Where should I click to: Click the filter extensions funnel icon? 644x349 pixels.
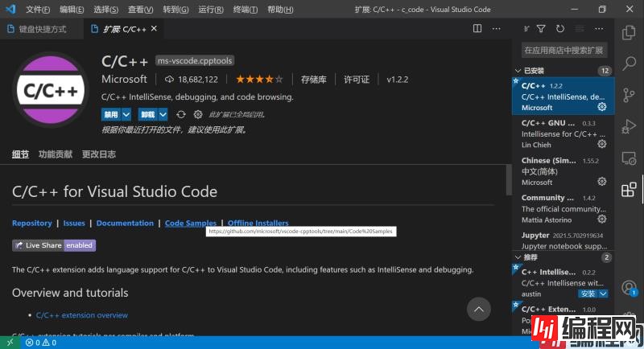point(541,29)
